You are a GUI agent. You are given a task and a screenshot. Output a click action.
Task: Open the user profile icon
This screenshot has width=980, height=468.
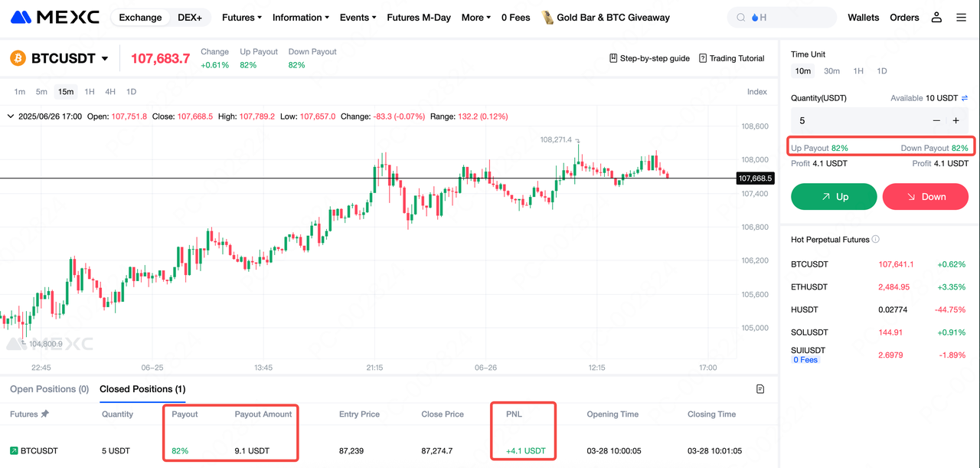(936, 17)
